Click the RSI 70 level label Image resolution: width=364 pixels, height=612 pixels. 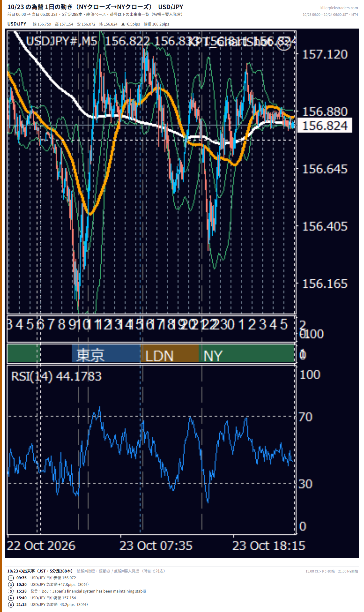click(305, 417)
